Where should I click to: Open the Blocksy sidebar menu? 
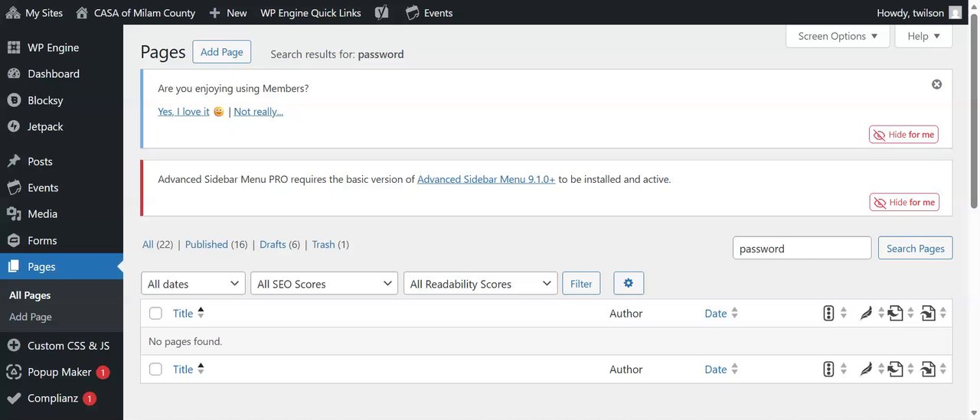pos(45,100)
